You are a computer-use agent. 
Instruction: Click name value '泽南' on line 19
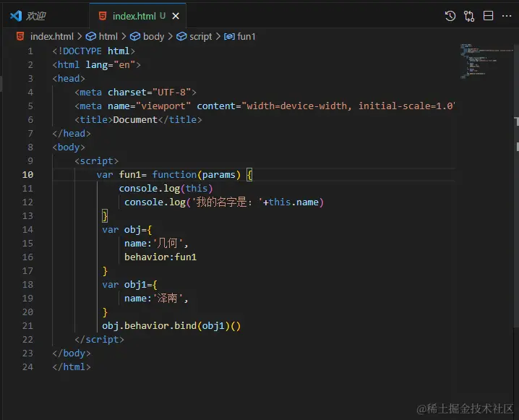167,299
